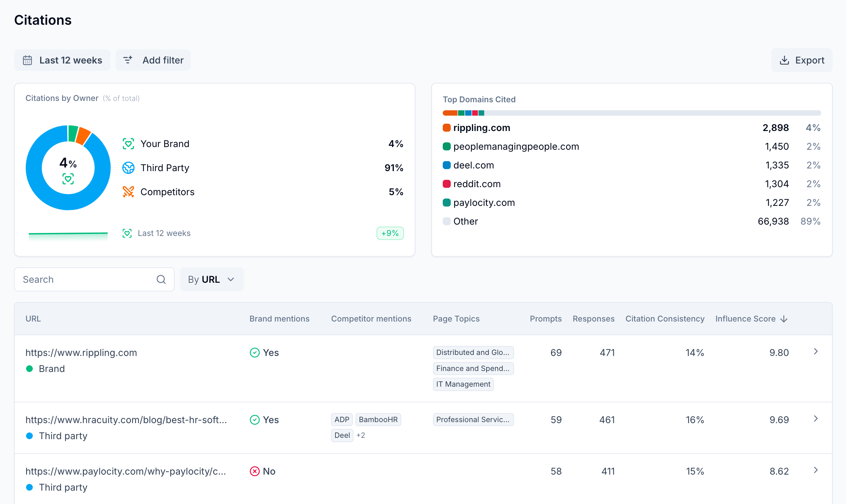Click the Search input field
Viewport: 846px width, 504px height.
85,279
